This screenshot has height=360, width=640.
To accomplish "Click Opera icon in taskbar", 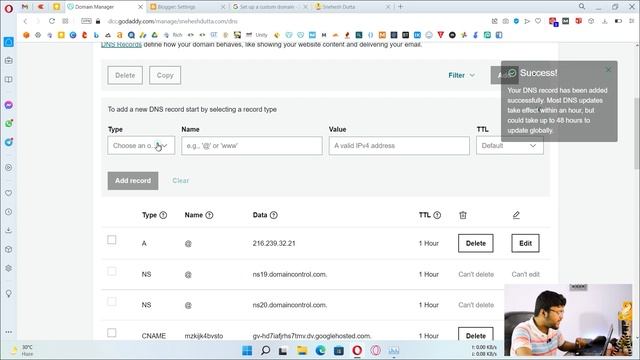I will [357, 350].
